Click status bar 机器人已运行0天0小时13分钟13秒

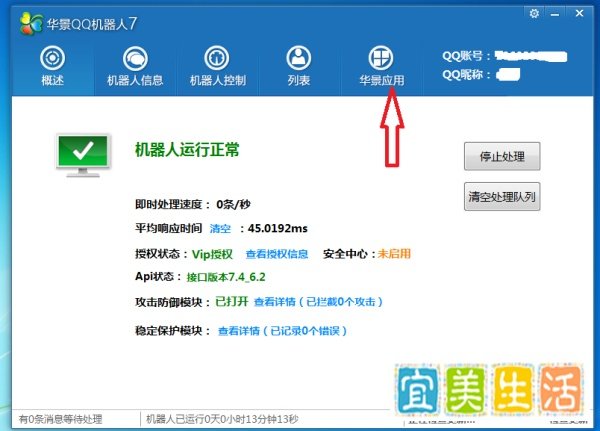coord(222,419)
